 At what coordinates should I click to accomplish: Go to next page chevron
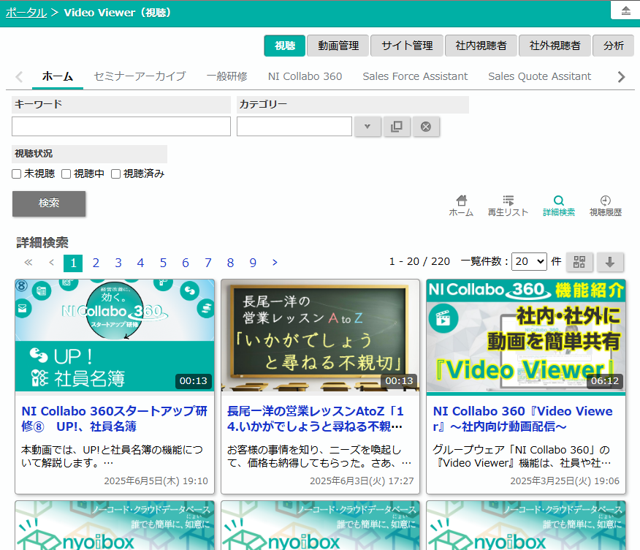pyautogui.click(x=275, y=262)
